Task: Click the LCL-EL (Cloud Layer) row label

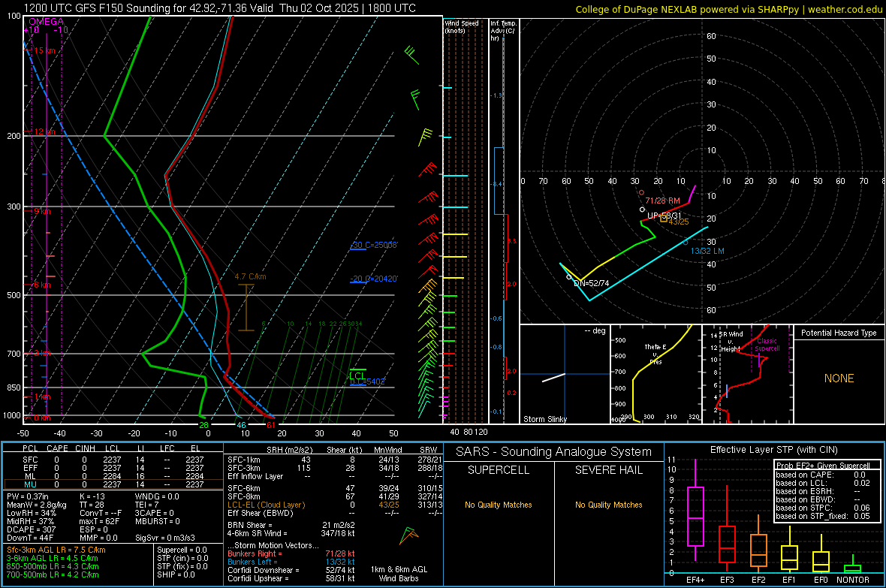Action: click(x=266, y=505)
